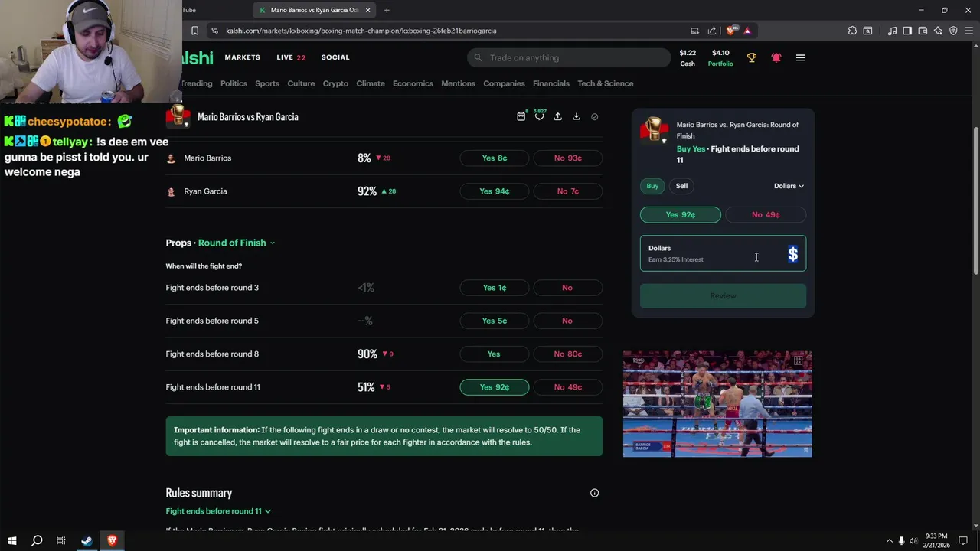The image size is (980, 551).
Task: Expand the Round of Finish props dropdown
Action: tap(237, 243)
